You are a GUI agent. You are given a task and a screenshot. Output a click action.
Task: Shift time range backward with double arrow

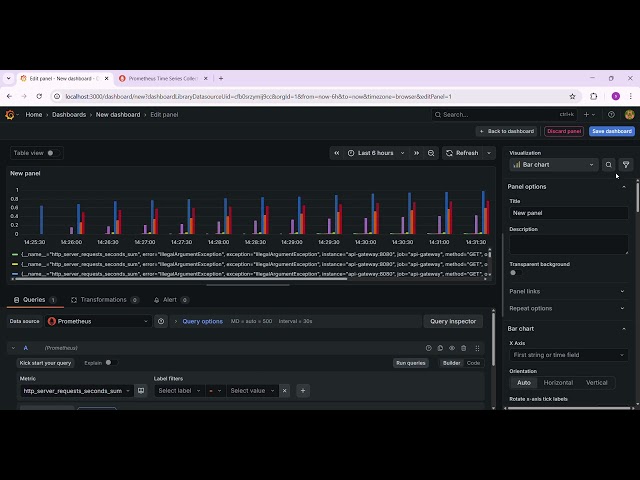(x=337, y=153)
